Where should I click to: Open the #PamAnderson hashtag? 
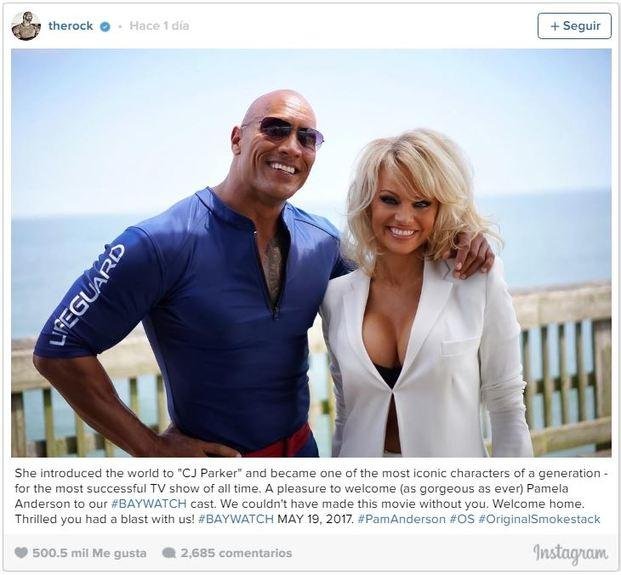pyautogui.click(x=401, y=519)
